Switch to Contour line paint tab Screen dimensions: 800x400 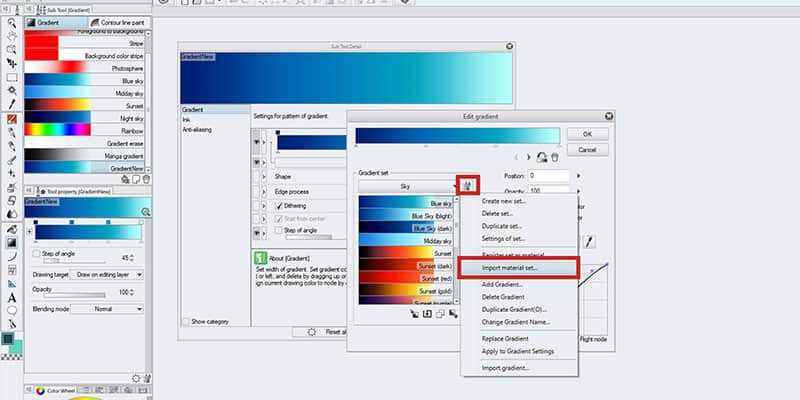(x=119, y=22)
